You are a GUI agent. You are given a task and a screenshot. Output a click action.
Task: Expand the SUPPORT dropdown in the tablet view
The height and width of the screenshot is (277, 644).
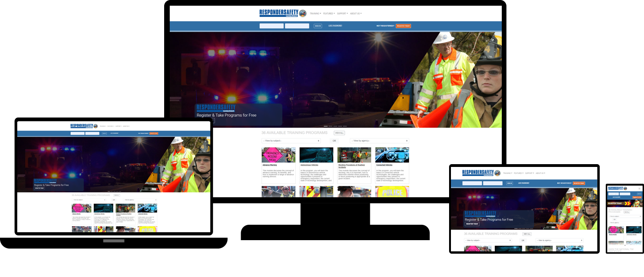tap(529, 173)
